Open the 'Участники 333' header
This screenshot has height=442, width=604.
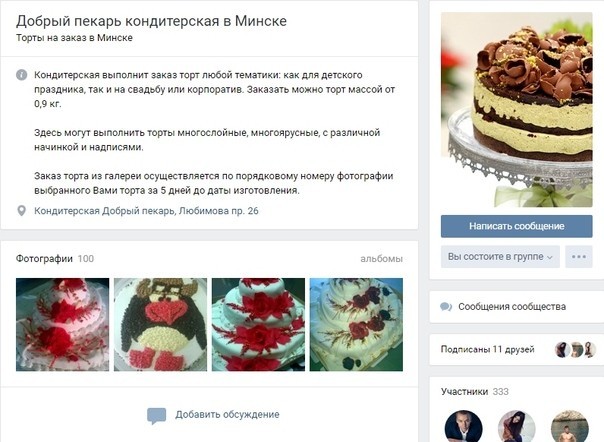pos(475,392)
